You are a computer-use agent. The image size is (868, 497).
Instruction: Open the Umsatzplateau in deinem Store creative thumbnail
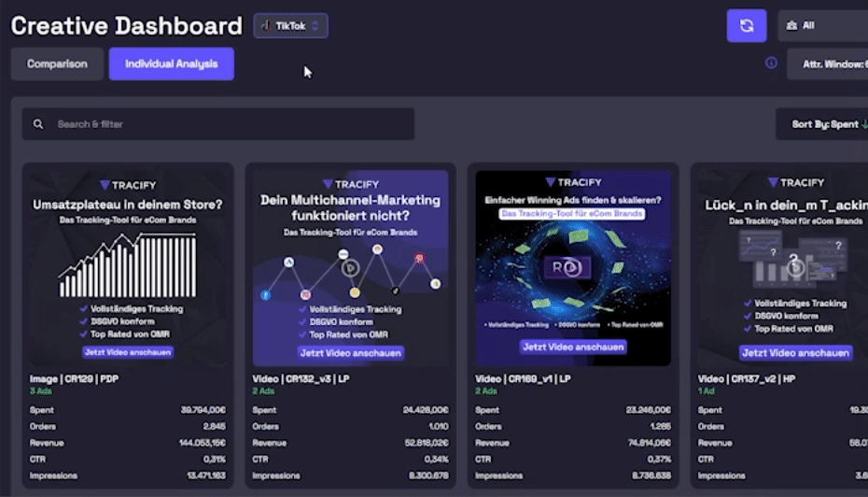(128, 268)
